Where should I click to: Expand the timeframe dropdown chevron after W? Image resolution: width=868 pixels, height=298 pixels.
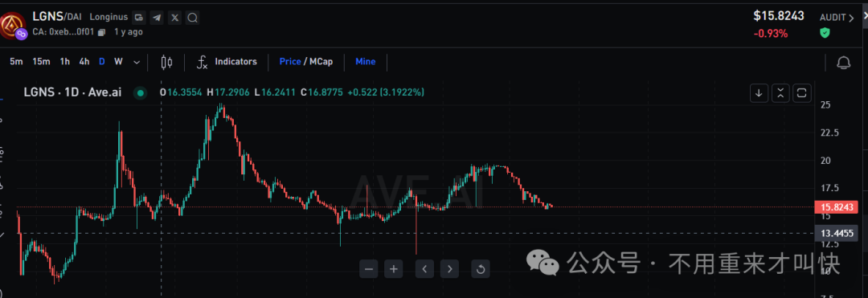[137, 62]
